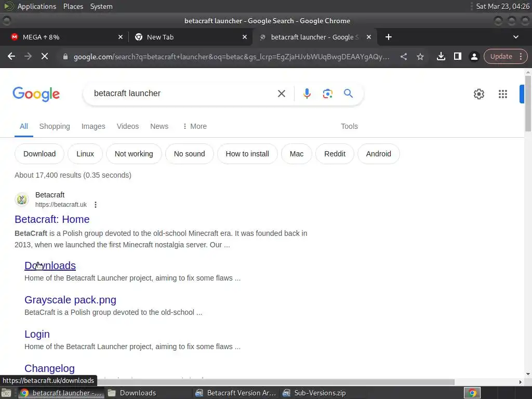This screenshot has height=399, width=532.
Task: Search by image with the Lens icon
Action: [x=327, y=94]
